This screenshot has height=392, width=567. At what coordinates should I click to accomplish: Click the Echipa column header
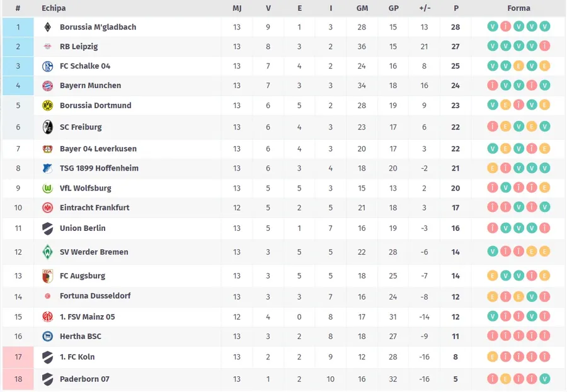point(54,8)
